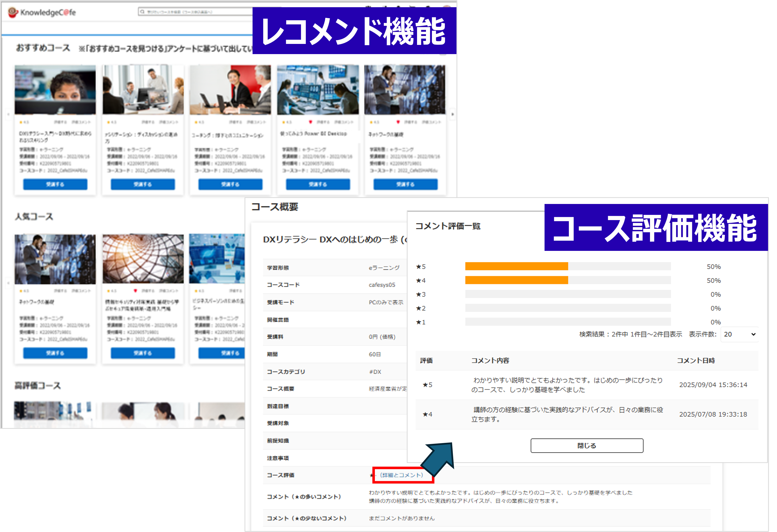Viewport: 777px width, 532px height.
Task: Click the ★4 orange rating bar
Action: tap(516, 280)
